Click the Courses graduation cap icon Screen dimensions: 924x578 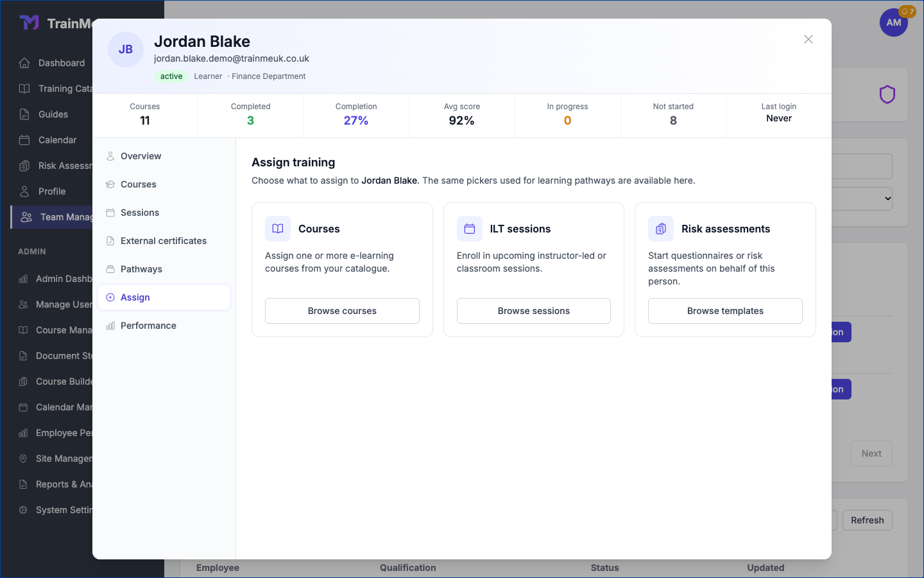coord(110,184)
